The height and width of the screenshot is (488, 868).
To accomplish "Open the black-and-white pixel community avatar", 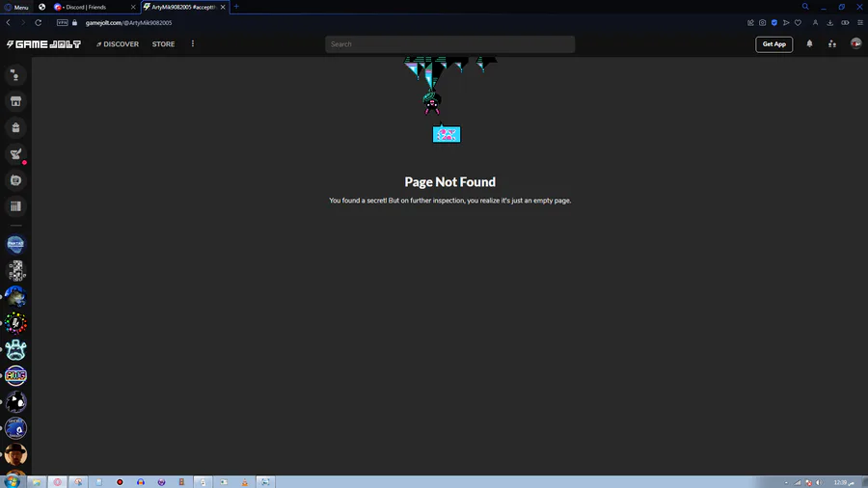I will point(15,271).
